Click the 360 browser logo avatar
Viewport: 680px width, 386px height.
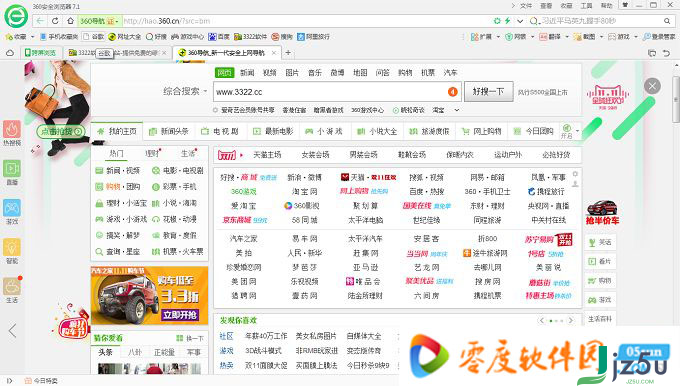click(16, 16)
